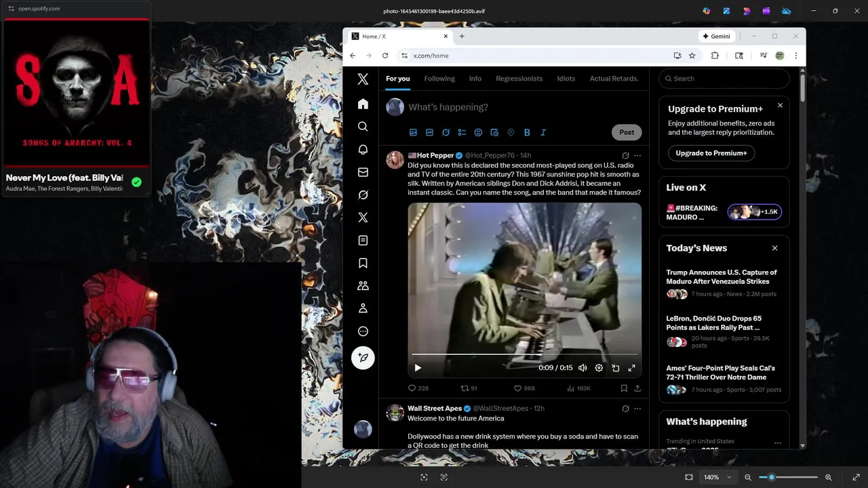
Task: Open the More circle menu in the X sidebar
Action: click(363, 331)
